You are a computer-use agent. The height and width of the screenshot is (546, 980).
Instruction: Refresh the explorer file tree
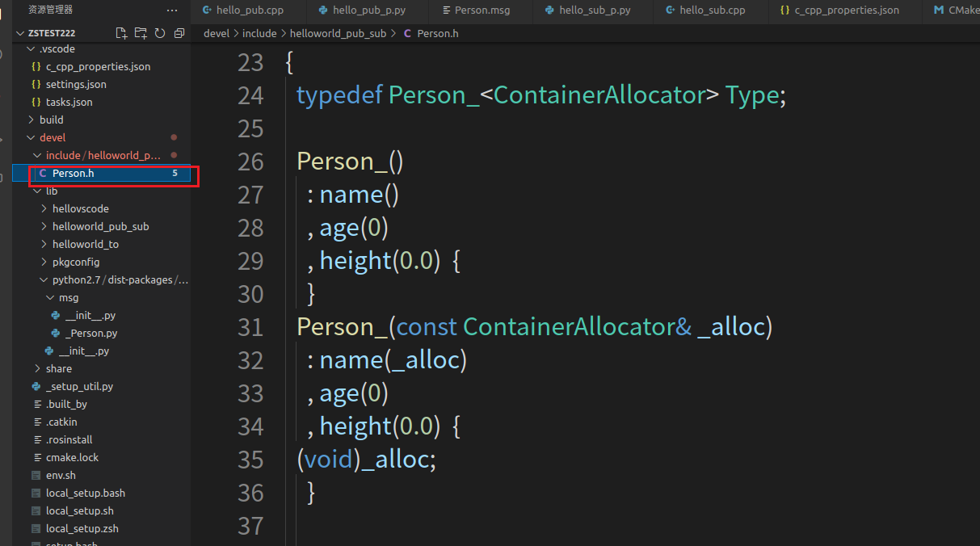(160, 33)
